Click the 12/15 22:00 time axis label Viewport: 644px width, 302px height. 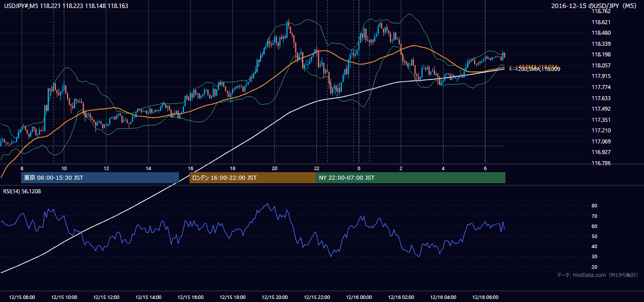click(x=317, y=297)
